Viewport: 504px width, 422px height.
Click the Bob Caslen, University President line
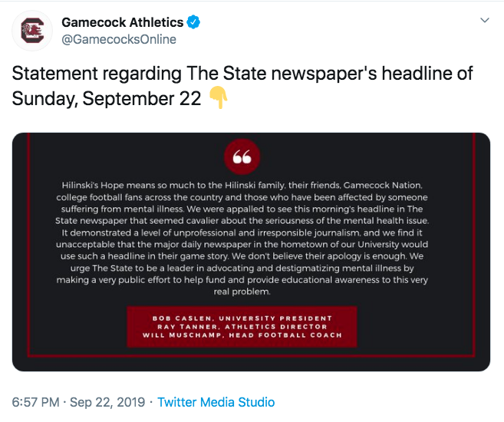pos(242,318)
